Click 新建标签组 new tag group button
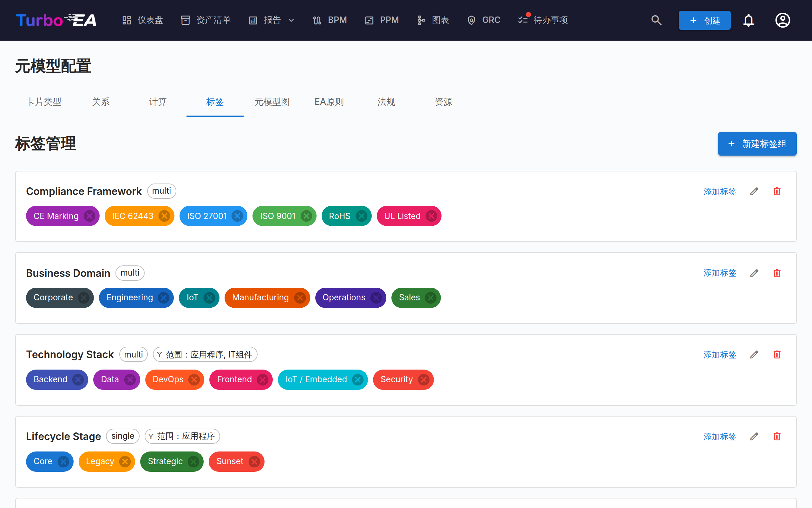This screenshot has width=812, height=508. click(x=757, y=144)
